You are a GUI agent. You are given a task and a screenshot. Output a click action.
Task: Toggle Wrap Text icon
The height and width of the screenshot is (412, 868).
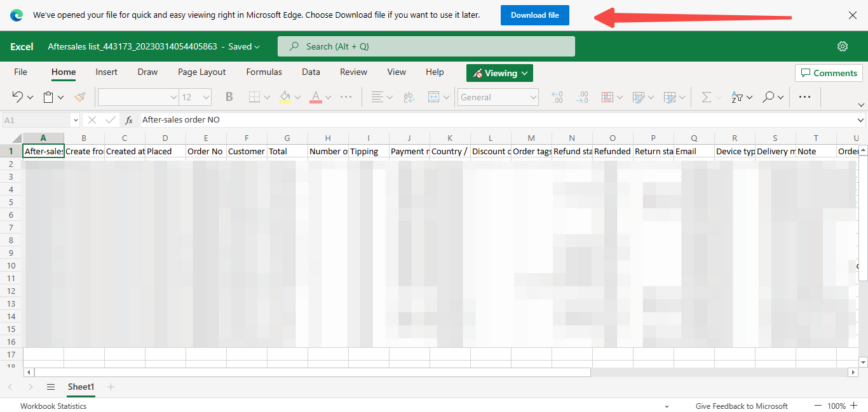409,97
